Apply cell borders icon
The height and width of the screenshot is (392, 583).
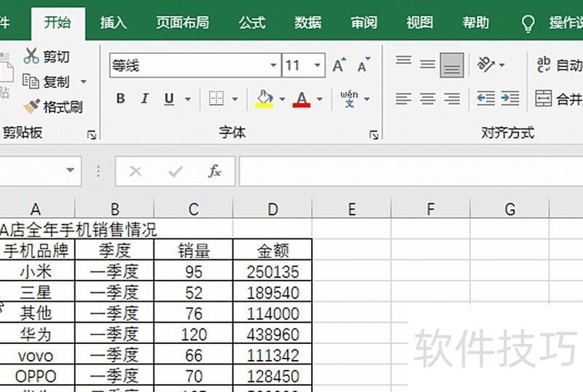[216, 98]
